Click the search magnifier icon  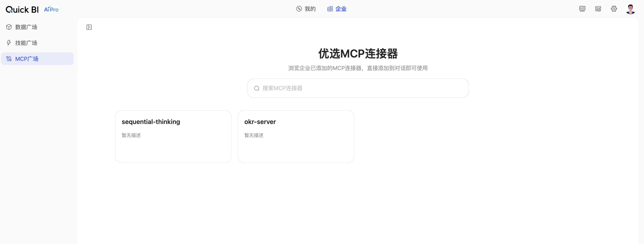(x=257, y=88)
